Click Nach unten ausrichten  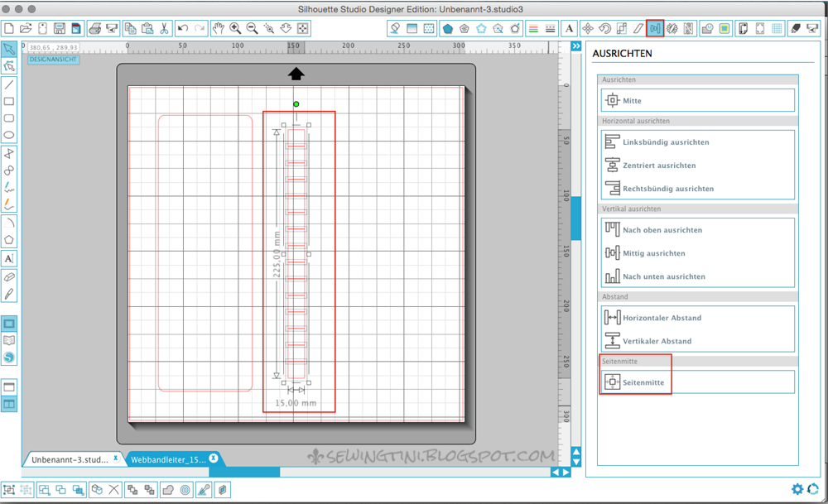pyautogui.click(x=697, y=276)
